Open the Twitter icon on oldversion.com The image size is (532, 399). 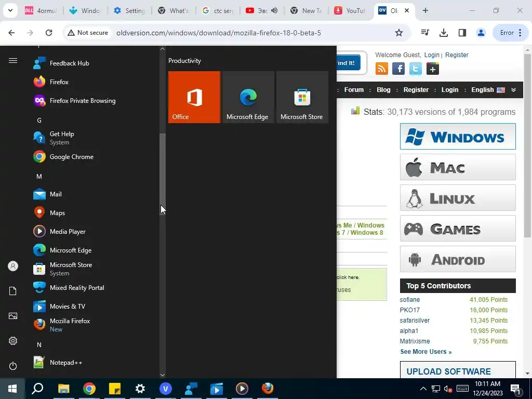[416, 69]
